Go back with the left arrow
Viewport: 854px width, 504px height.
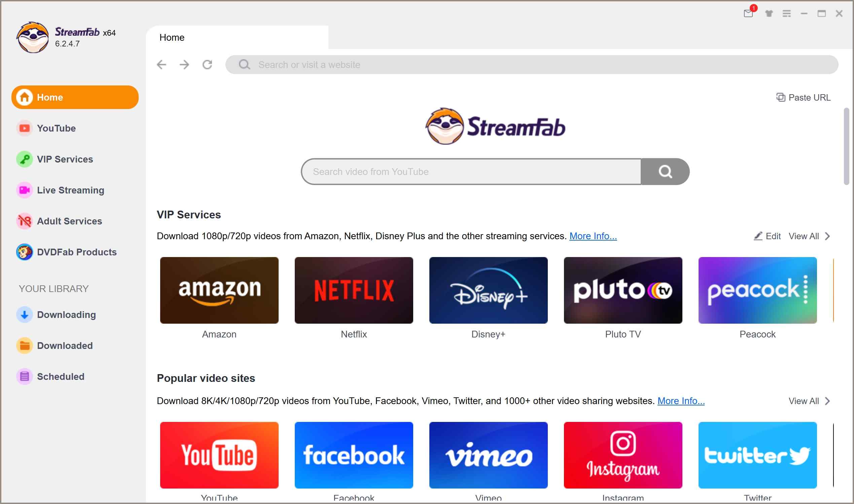[x=162, y=65]
